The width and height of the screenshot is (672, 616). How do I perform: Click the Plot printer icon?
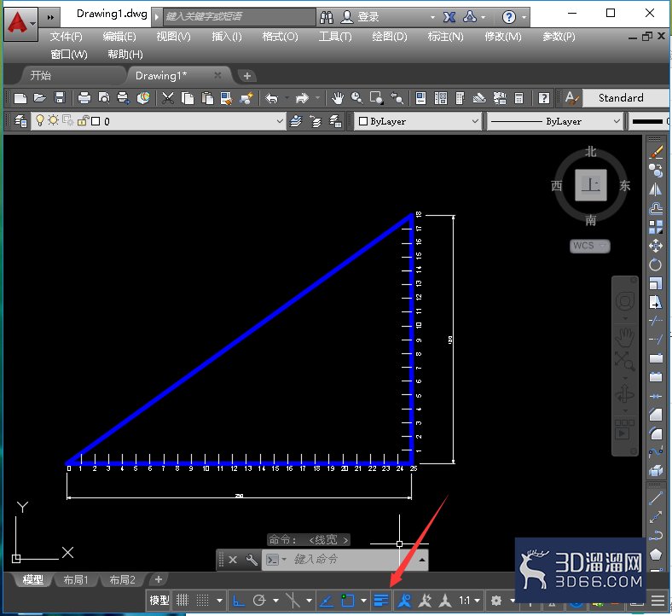coord(84,98)
